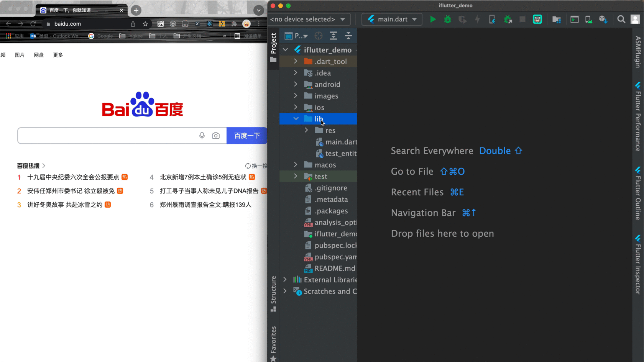
Task: Expand the .dart_tool folder
Action: tap(296, 61)
